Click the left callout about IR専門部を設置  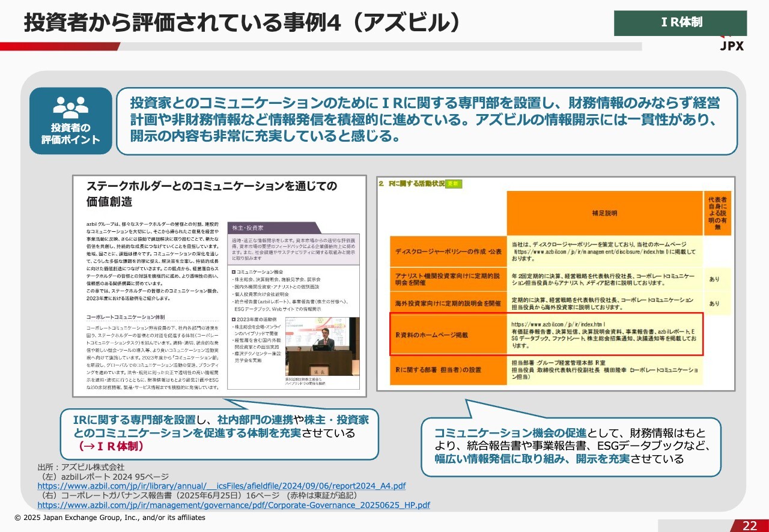220,432
